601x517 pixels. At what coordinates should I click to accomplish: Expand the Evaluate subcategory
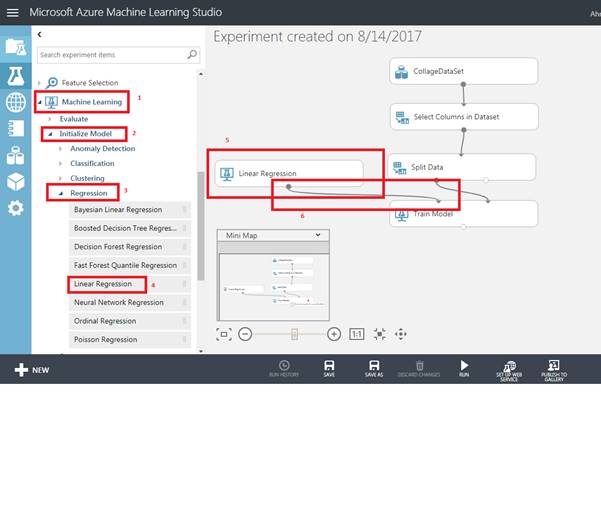(50, 119)
